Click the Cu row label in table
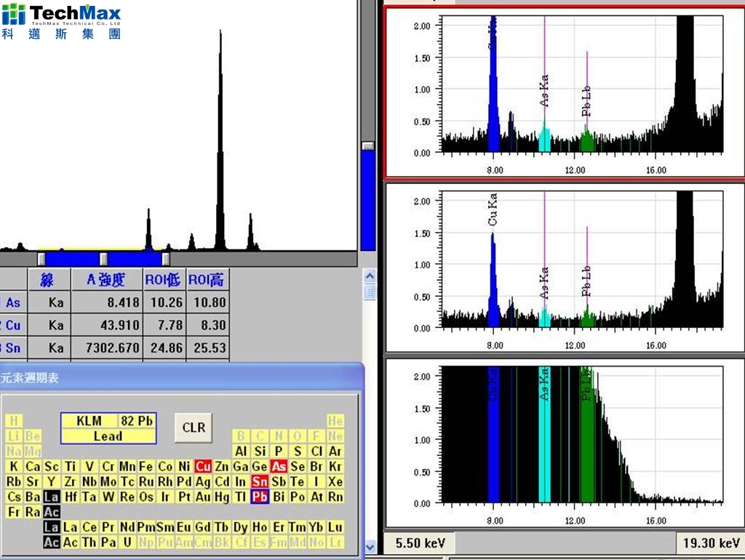 point(13,325)
